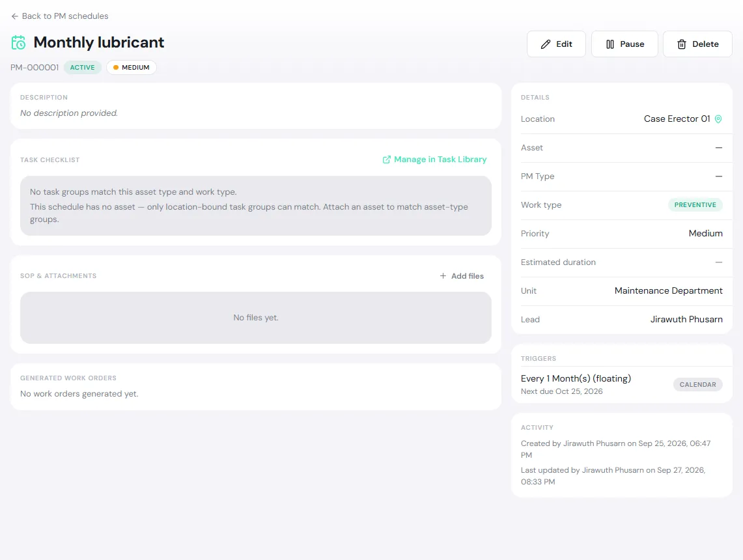The height and width of the screenshot is (560, 743).
Task: Click the Medium priority value in Details
Action: coord(706,234)
